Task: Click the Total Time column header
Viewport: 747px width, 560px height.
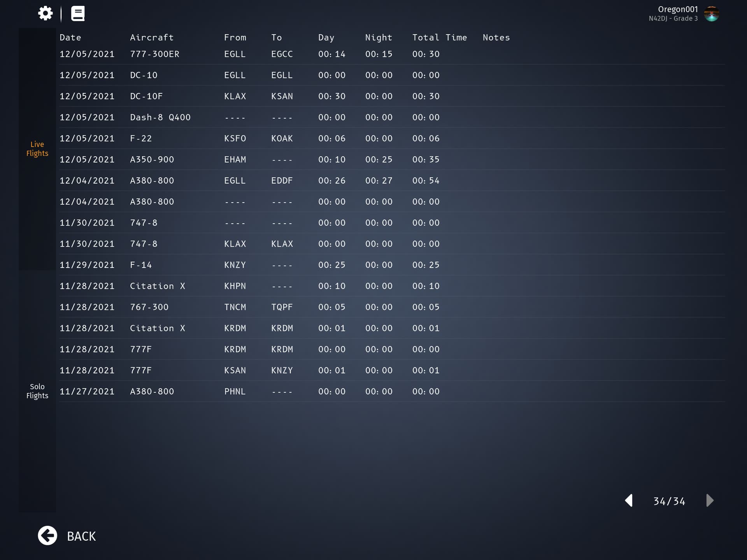Action: click(439, 37)
